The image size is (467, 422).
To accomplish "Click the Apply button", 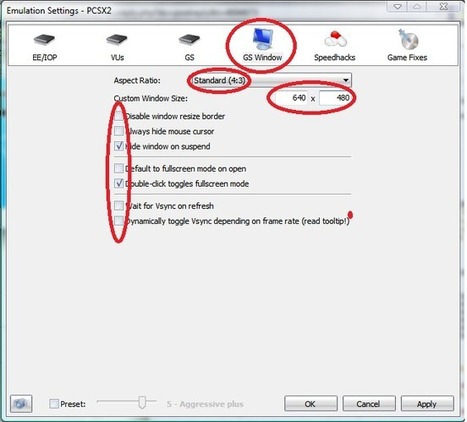I will pyautogui.click(x=427, y=404).
